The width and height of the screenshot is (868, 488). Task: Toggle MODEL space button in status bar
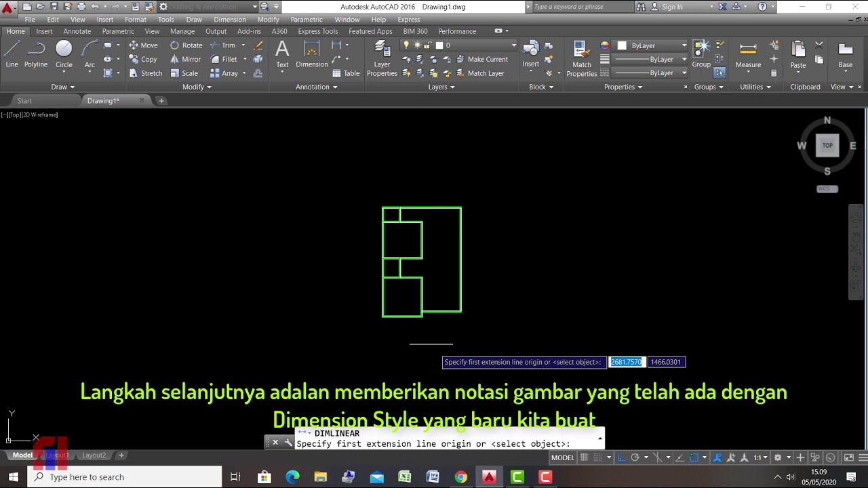click(x=563, y=457)
